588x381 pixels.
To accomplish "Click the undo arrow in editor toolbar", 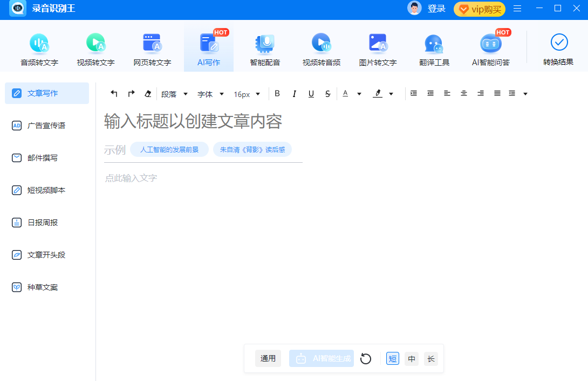I will point(114,94).
